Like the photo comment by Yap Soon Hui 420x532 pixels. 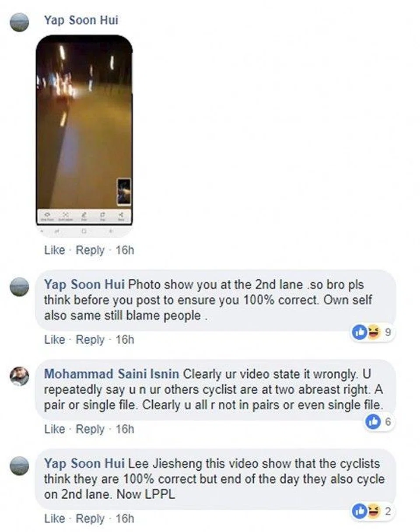[x=55, y=250]
